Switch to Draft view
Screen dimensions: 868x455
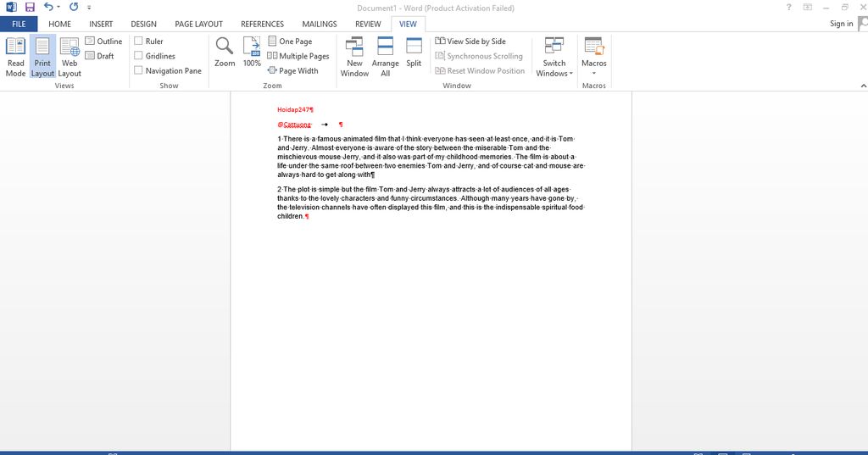pyautogui.click(x=100, y=56)
